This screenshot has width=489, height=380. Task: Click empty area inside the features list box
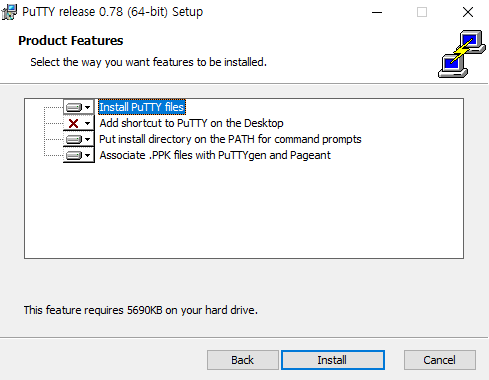coord(244,210)
